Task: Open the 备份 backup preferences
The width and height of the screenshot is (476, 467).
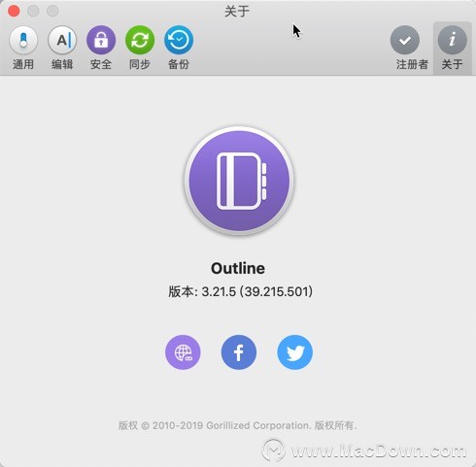Action: (179, 48)
